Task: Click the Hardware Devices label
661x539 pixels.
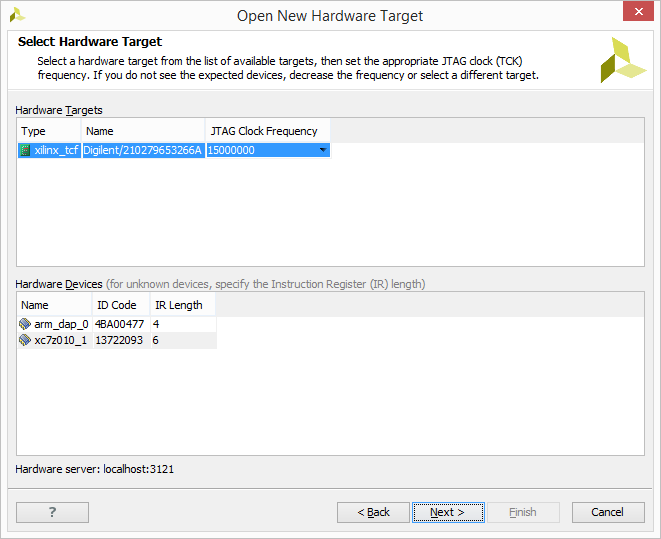Action: [59, 284]
